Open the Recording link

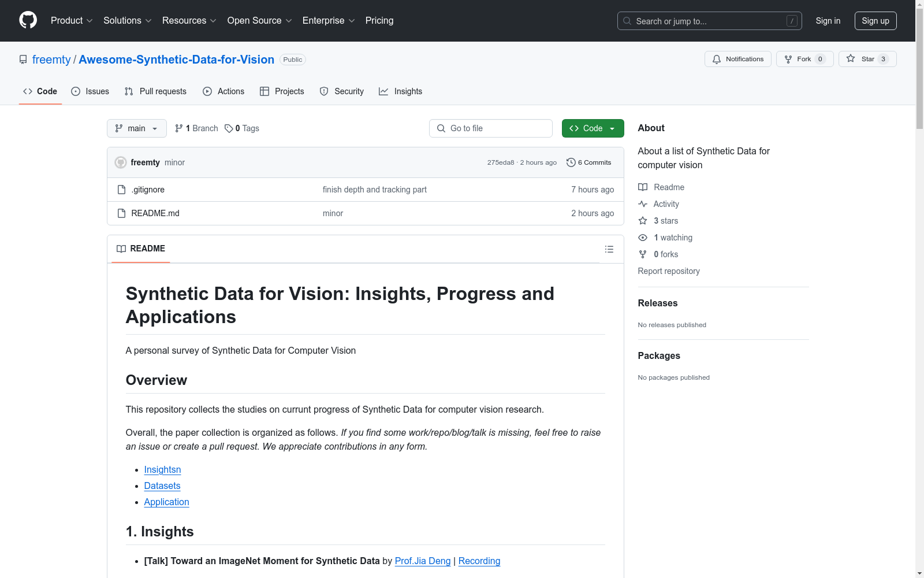(x=479, y=561)
